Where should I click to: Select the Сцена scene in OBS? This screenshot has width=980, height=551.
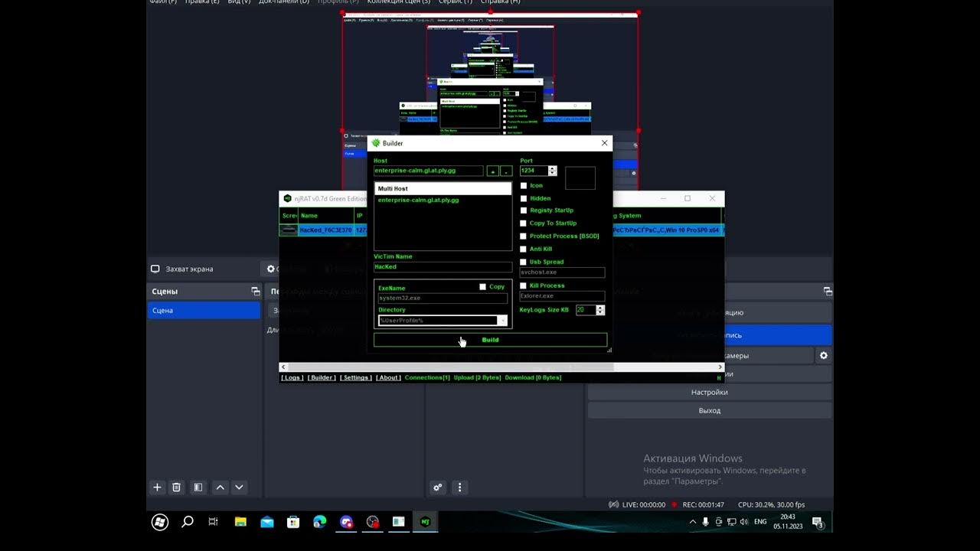[204, 311]
